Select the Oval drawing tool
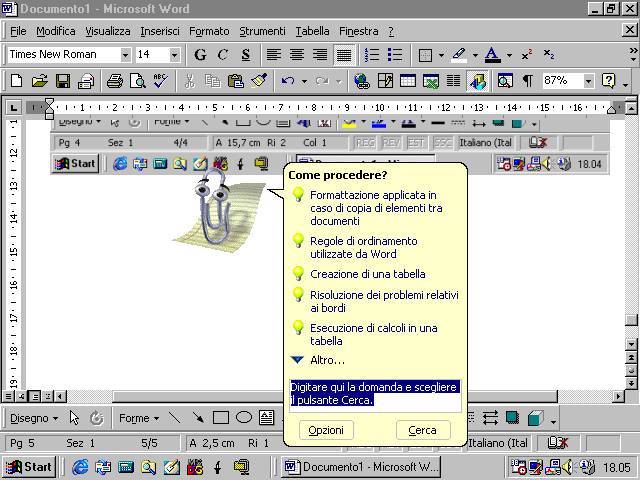This screenshot has height=480, width=640. 244,418
